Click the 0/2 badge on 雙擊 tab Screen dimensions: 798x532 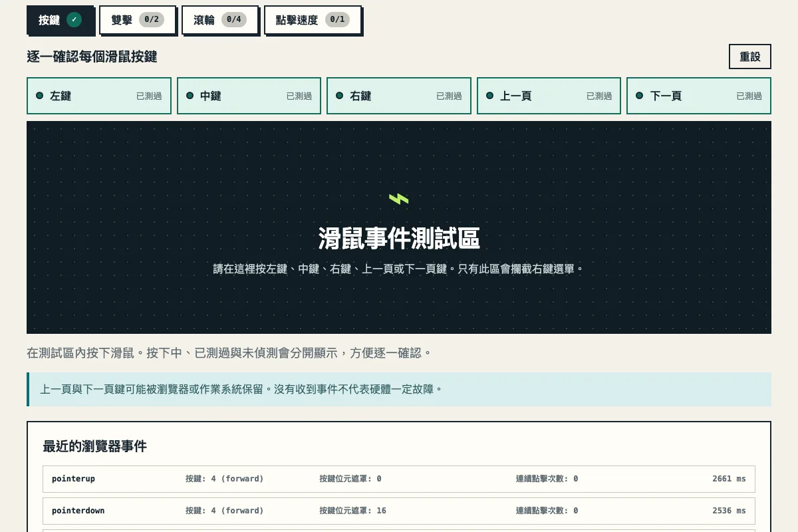(152, 20)
